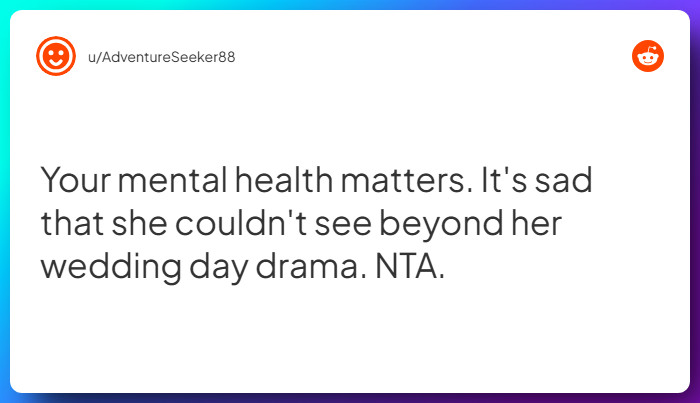Click the purple gradient border at bottom-right corner
Screen dimensions: 700x403
694,397
